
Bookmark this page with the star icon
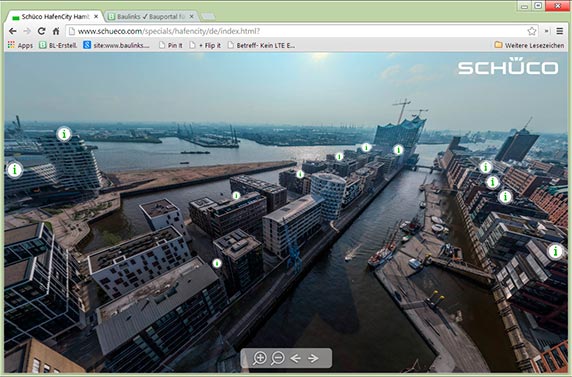(x=532, y=31)
